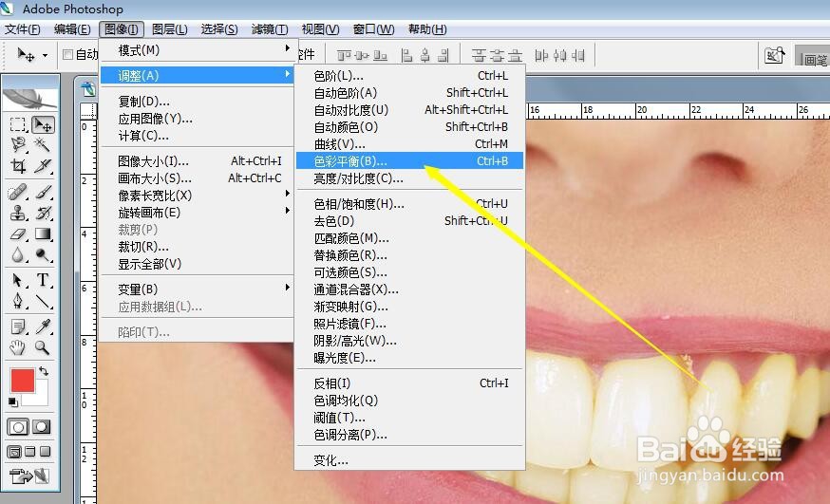Select the Blur tool
Screen dimensions: 830x504
[x=18, y=255]
